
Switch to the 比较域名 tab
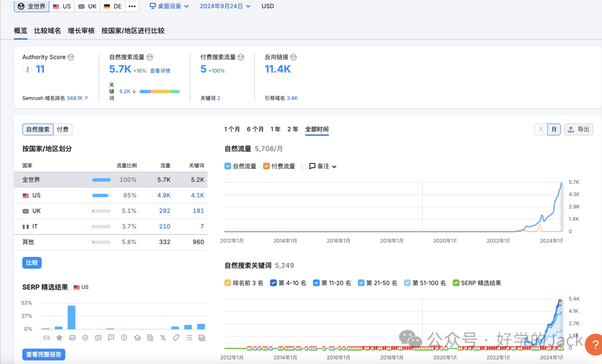tap(47, 31)
